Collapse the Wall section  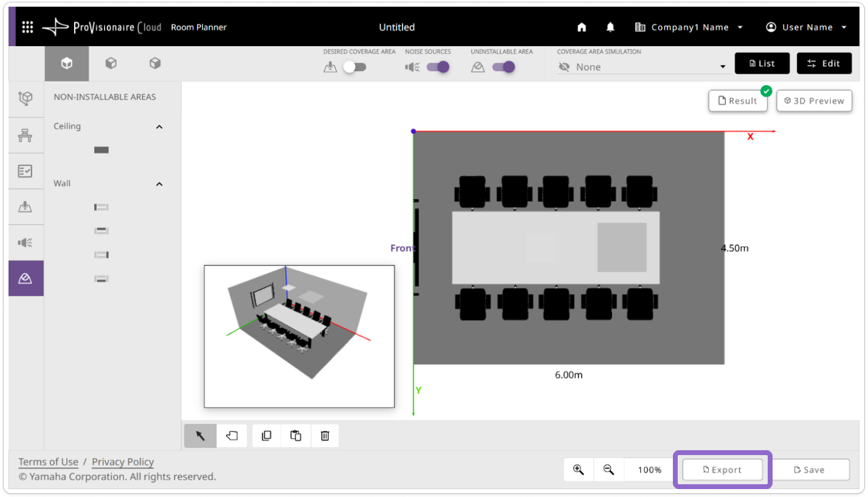tap(159, 184)
